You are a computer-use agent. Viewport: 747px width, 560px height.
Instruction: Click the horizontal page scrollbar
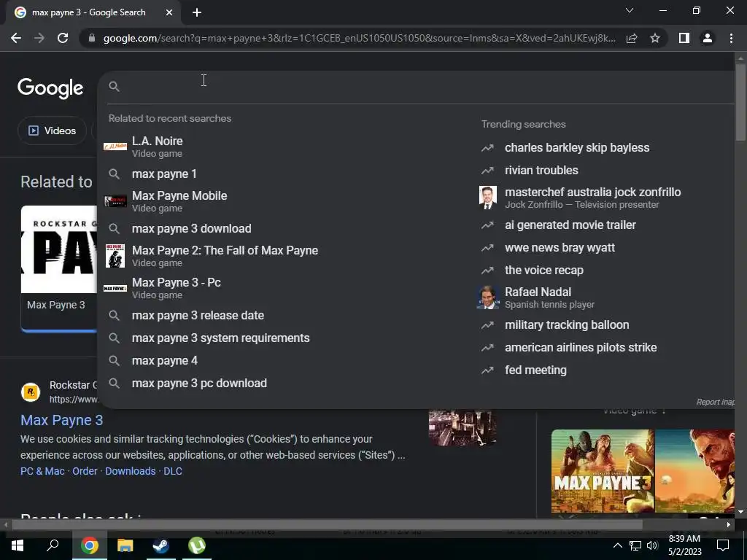(x=327, y=525)
